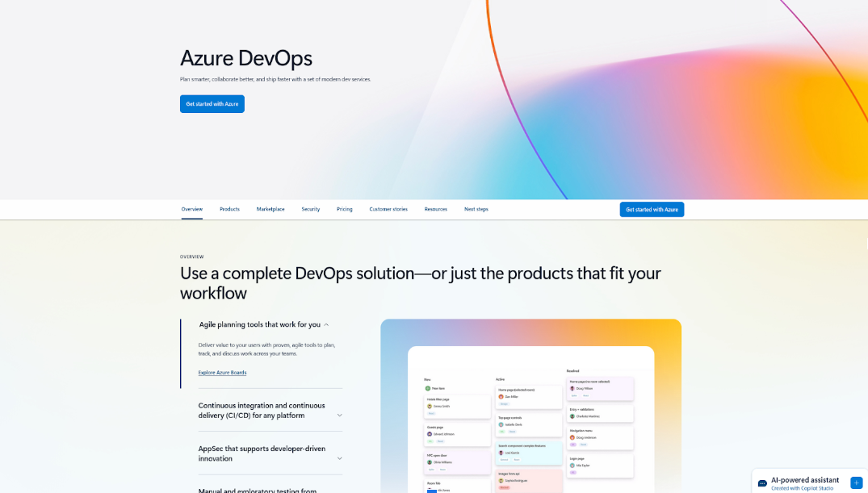
Task: Click Get started with Azure in navigation bar
Action: click(652, 210)
